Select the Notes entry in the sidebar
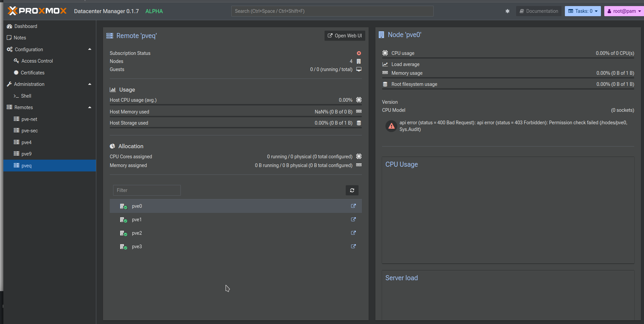Viewport: 644px width, 324px height. [x=19, y=37]
